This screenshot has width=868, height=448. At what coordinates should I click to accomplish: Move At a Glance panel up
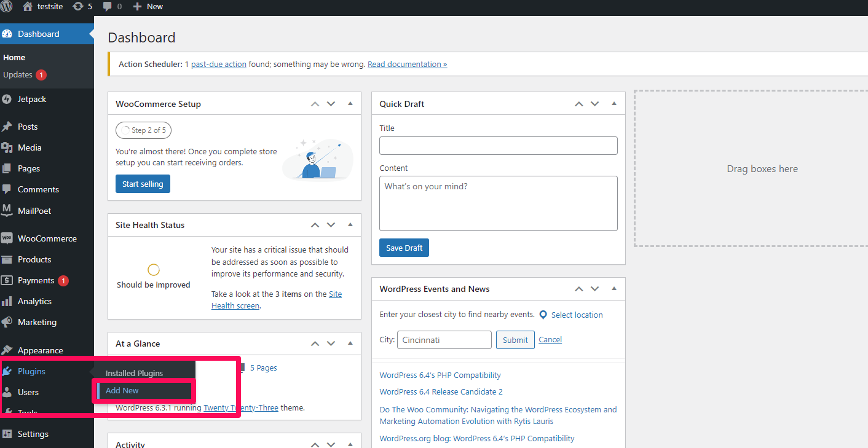315,344
